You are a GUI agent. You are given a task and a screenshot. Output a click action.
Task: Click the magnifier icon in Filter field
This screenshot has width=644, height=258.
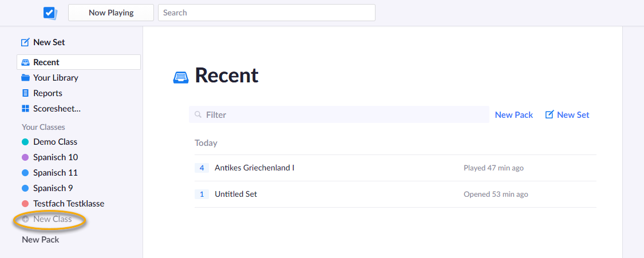coord(198,114)
